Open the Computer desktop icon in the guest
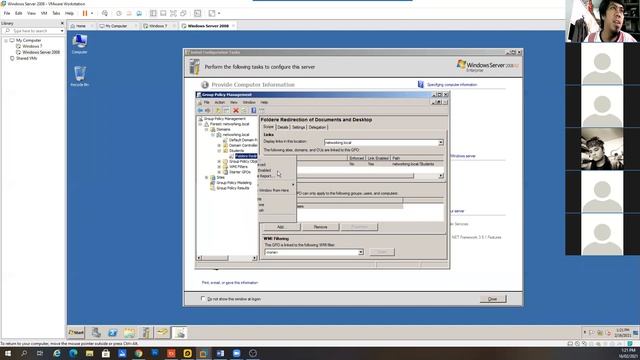Viewport: 640px width, 360px height. pyautogui.click(x=80, y=44)
